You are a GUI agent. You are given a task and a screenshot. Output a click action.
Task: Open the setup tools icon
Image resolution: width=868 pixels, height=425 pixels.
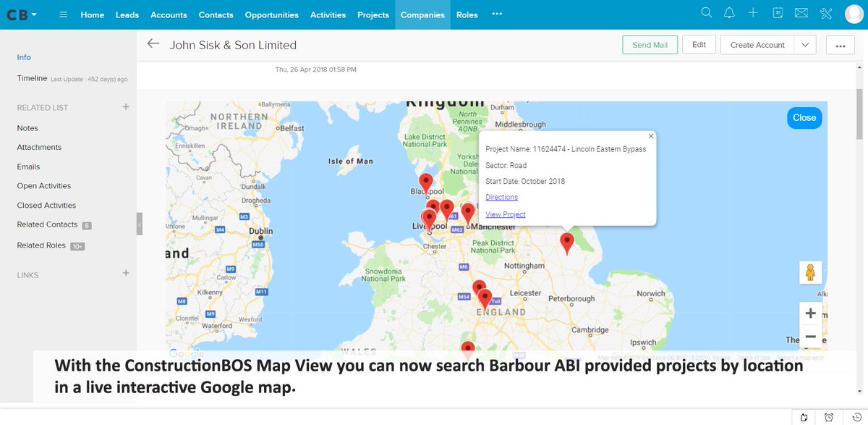[825, 13]
